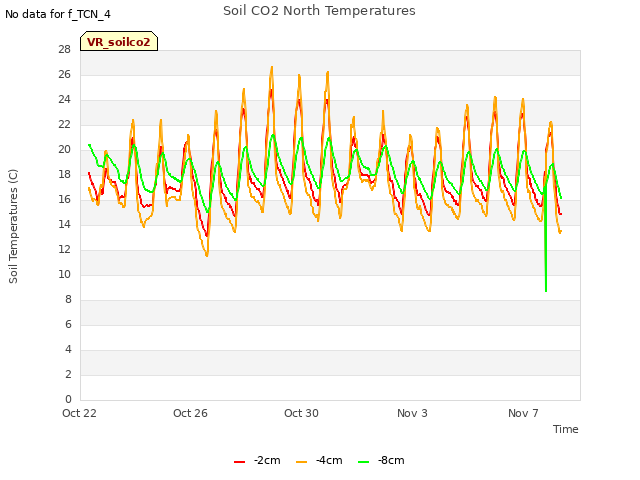Click the 12 y-axis tick label

64,249
